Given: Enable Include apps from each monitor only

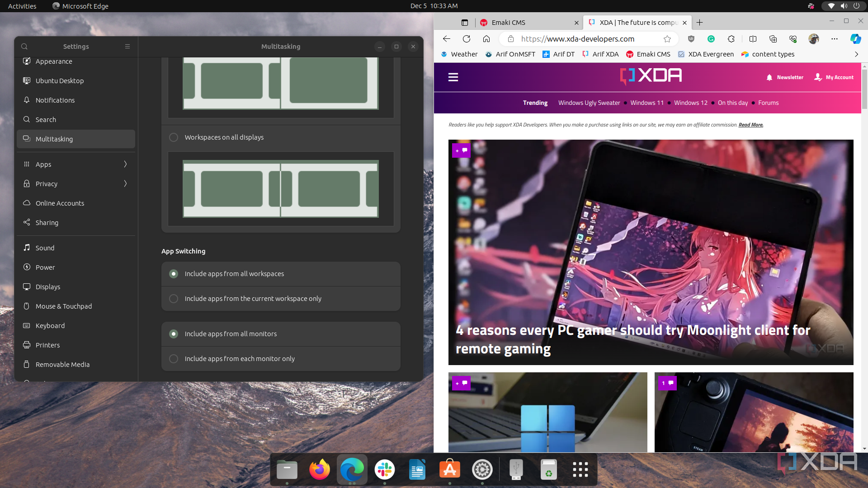Looking at the screenshot, I should [x=173, y=358].
